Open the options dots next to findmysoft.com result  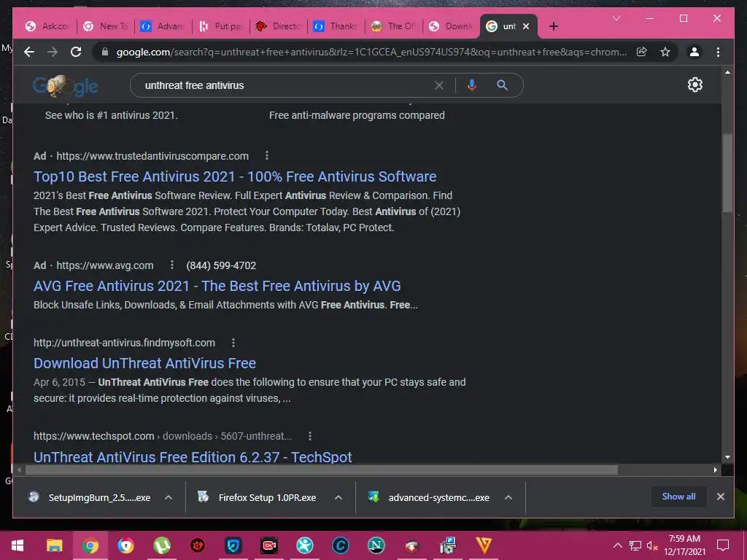tap(233, 343)
